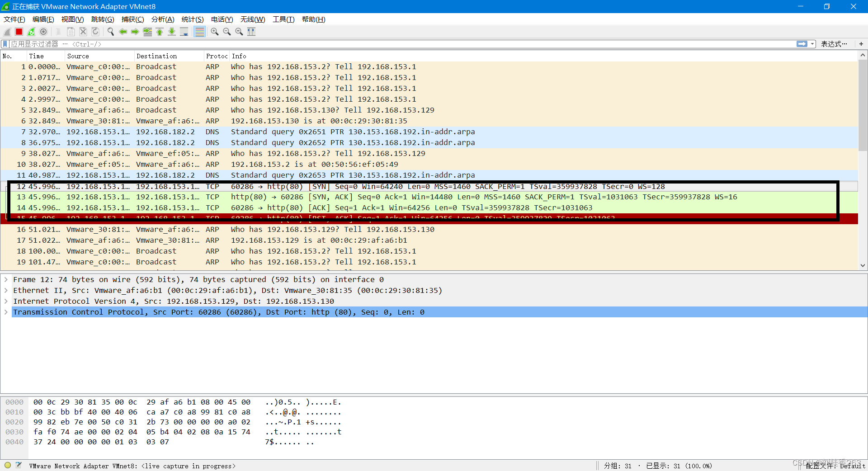This screenshot has width=868, height=471.
Task: Open the 捕获(C) menu
Action: point(133,19)
